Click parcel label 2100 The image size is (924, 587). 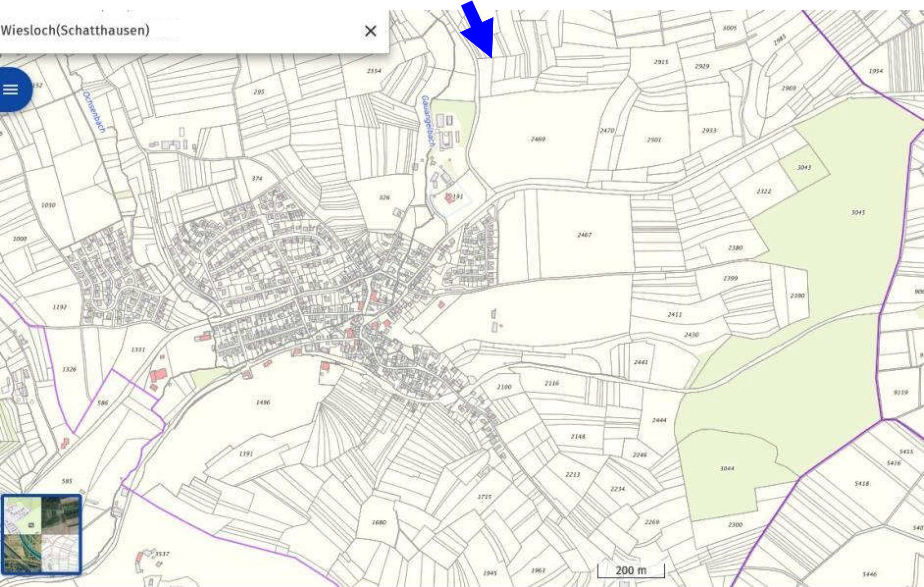tap(504, 387)
